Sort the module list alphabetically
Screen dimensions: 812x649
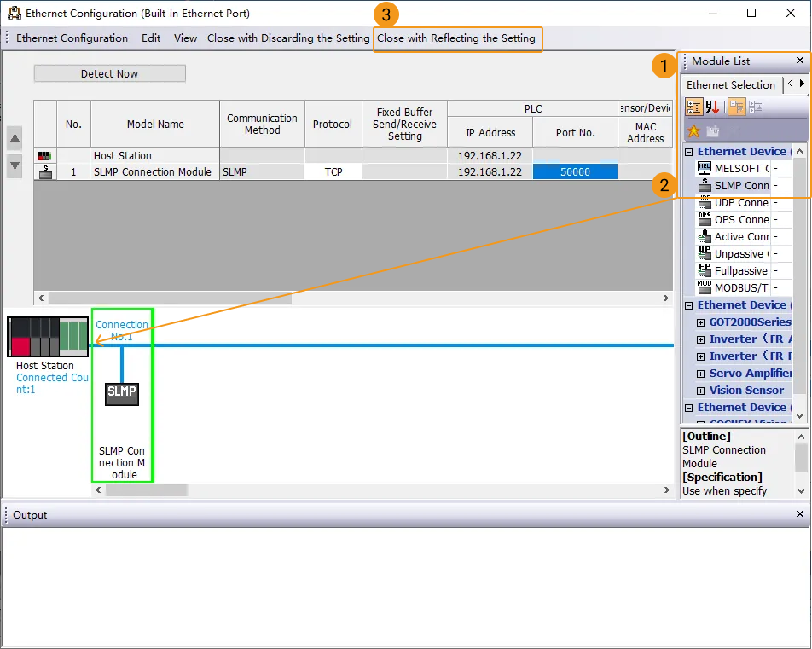coord(714,107)
